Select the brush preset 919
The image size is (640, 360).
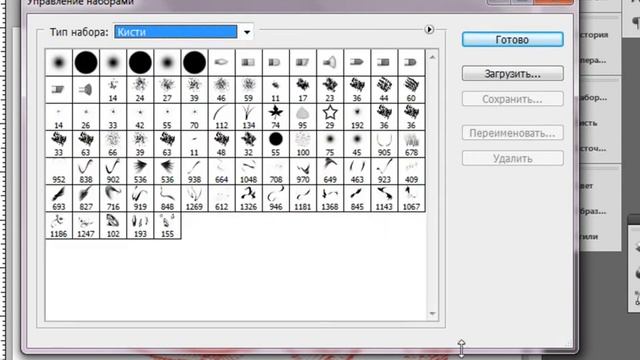pos(140,198)
